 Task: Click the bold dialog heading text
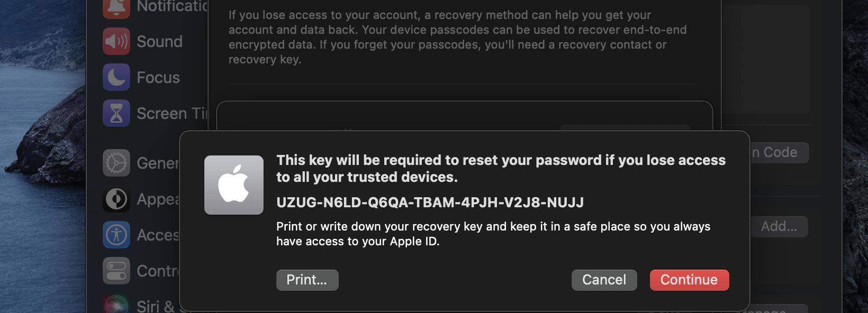(501, 168)
